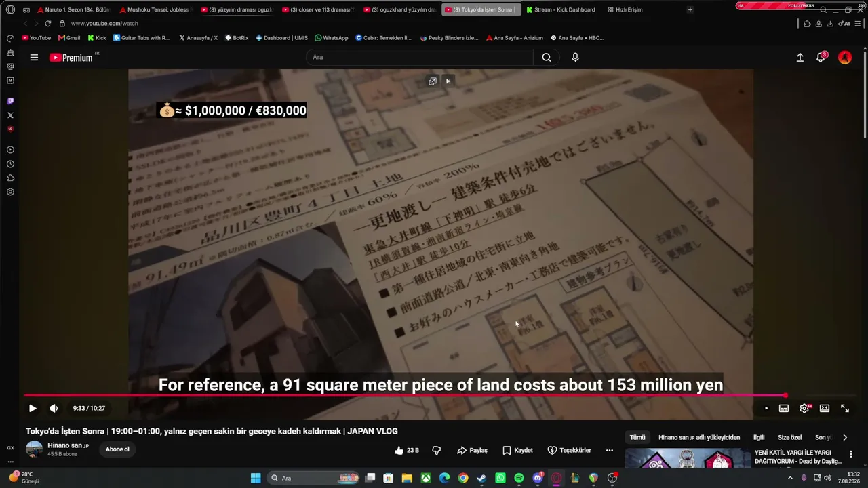The height and width of the screenshot is (488, 868).
Task: Open YouTube notifications bell
Action: [821, 58]
